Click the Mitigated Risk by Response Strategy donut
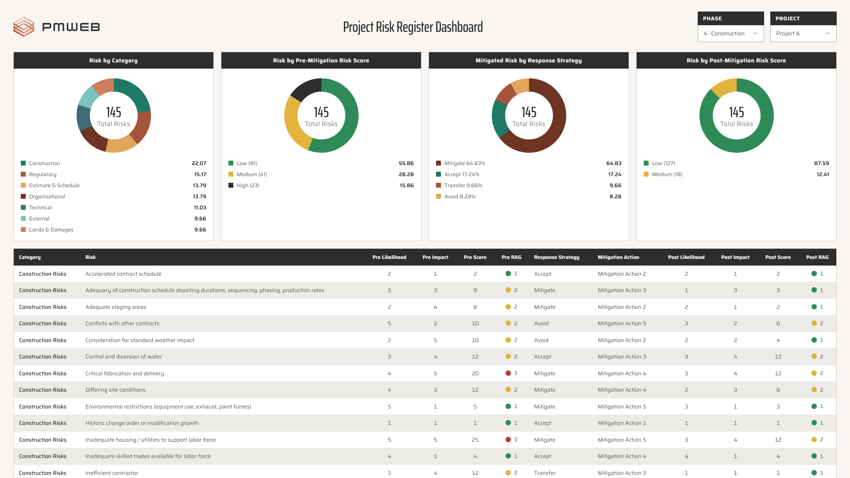The image size is (850, 478). point(529,115)
